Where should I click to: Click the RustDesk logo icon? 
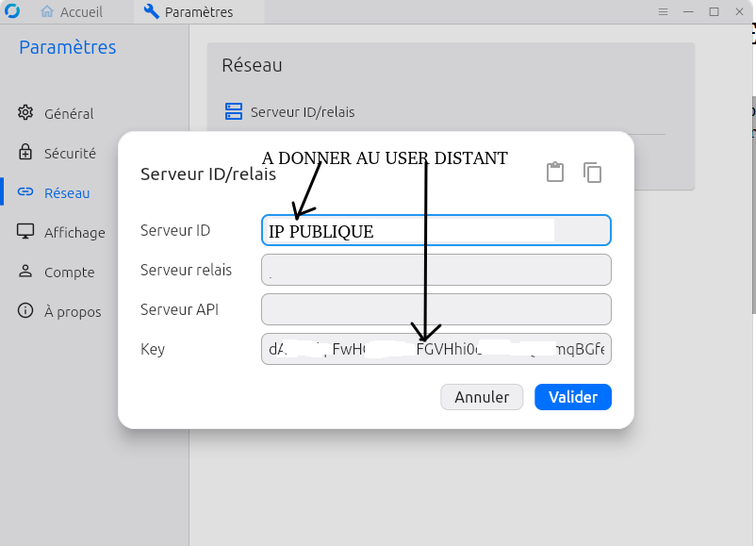(12, 11)
